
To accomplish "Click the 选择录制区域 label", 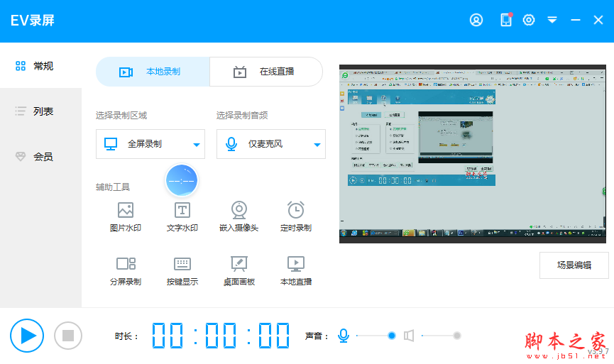I will coord(121,116).
